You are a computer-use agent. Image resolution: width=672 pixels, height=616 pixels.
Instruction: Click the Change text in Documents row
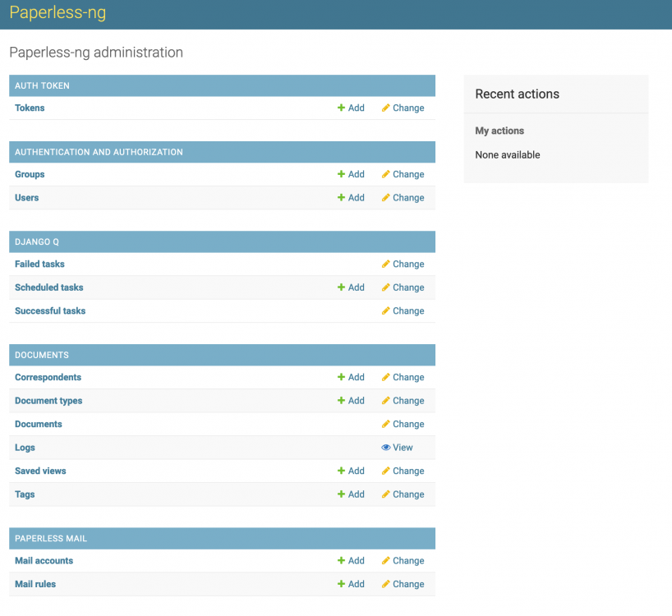point(408,424)
